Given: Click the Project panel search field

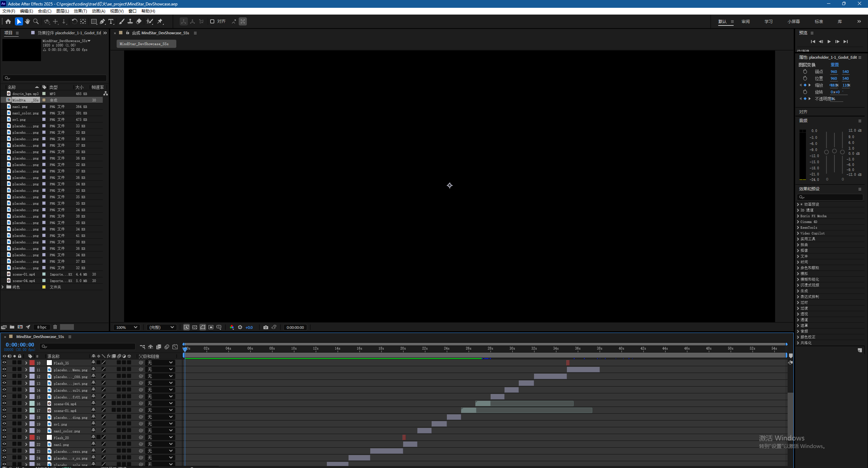Looking at the screenshot, I should click(54, 78).
